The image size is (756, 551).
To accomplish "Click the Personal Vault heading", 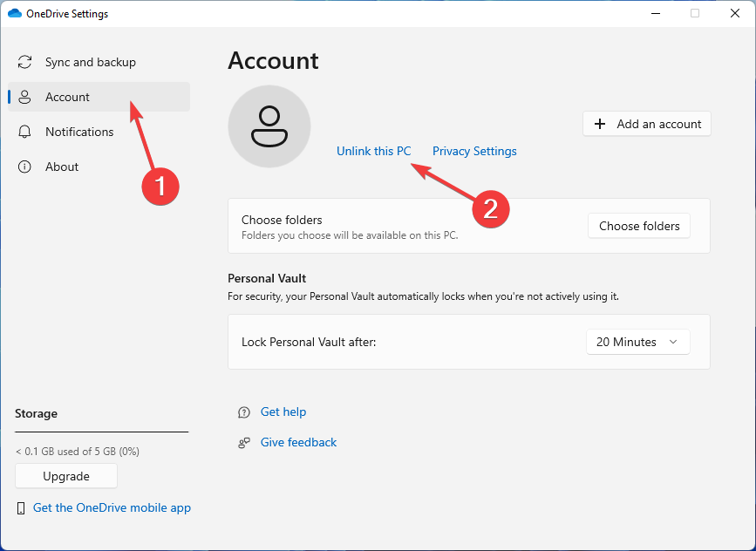I will (x=267, y=278).
